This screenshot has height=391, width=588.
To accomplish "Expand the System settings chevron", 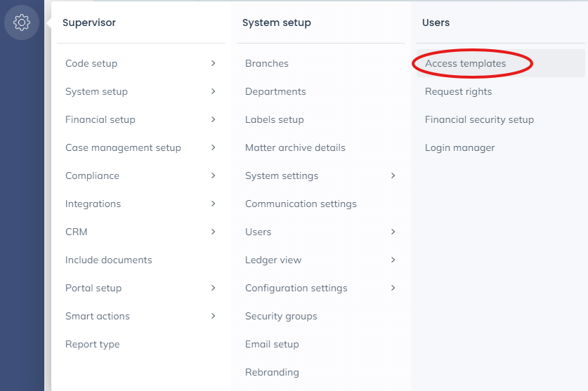I will 393,175.
